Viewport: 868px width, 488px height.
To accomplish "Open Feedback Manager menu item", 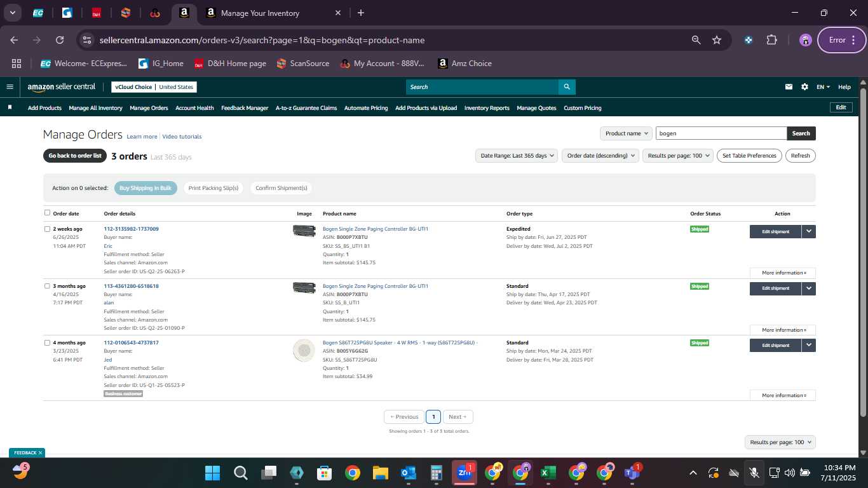I will (245, 108).
